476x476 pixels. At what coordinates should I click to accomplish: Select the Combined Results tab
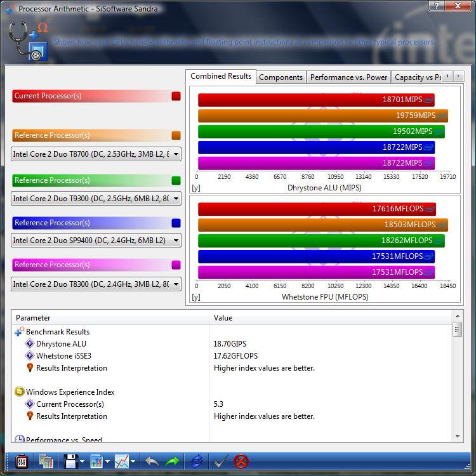pyautogui.click(x=221, y=76)
